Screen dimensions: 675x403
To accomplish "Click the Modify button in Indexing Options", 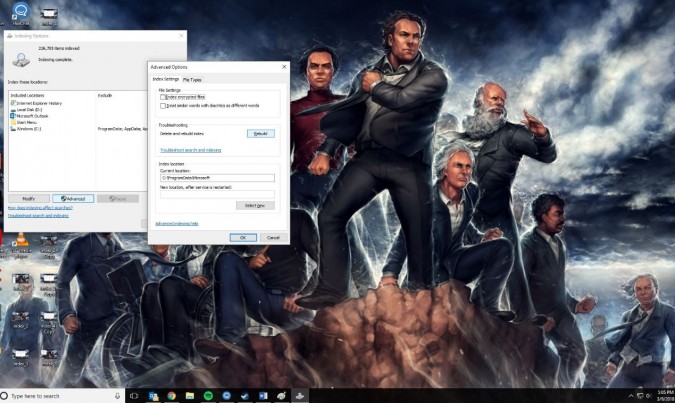I will (28, 198).
